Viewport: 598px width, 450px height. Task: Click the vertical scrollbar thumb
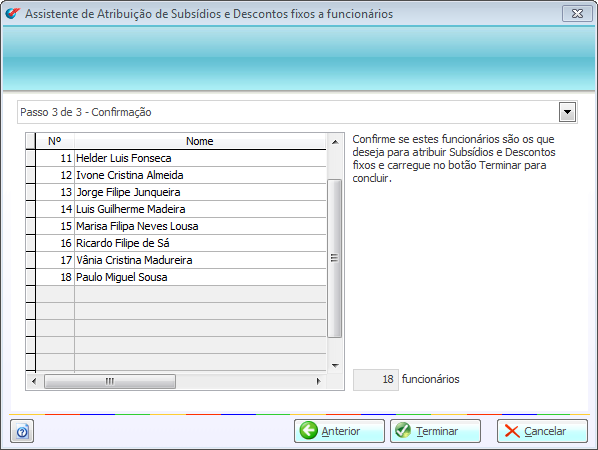pos(334,258)
